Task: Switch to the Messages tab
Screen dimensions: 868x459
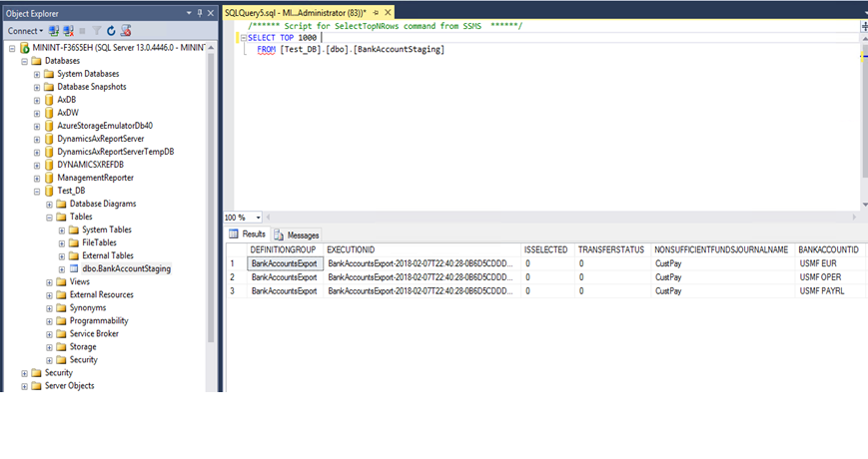Action: [297, 235]
